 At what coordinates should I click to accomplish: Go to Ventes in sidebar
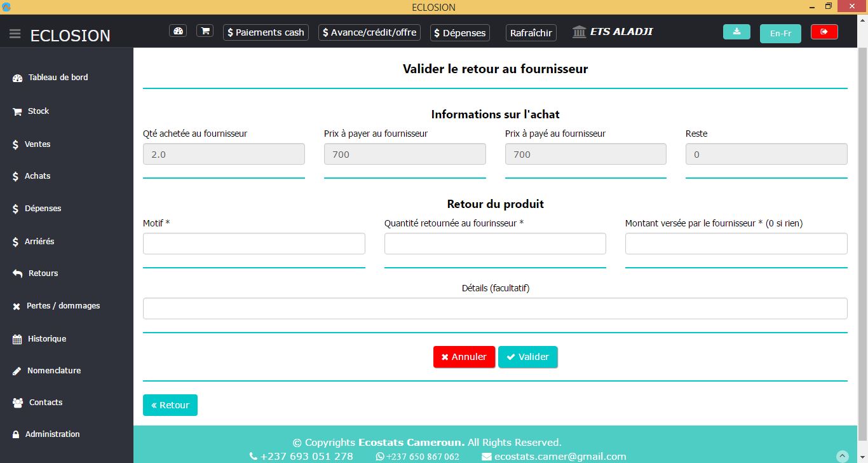[x=37, y=144]
